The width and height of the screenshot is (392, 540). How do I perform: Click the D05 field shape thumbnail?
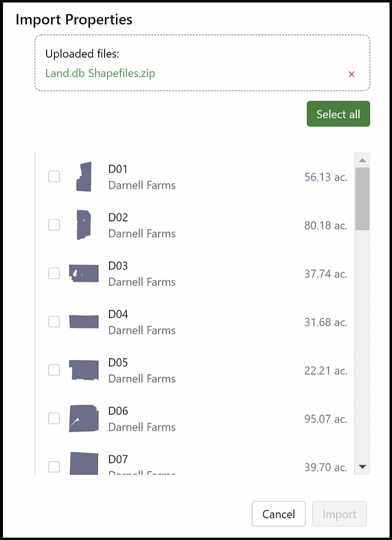[84, 370]
